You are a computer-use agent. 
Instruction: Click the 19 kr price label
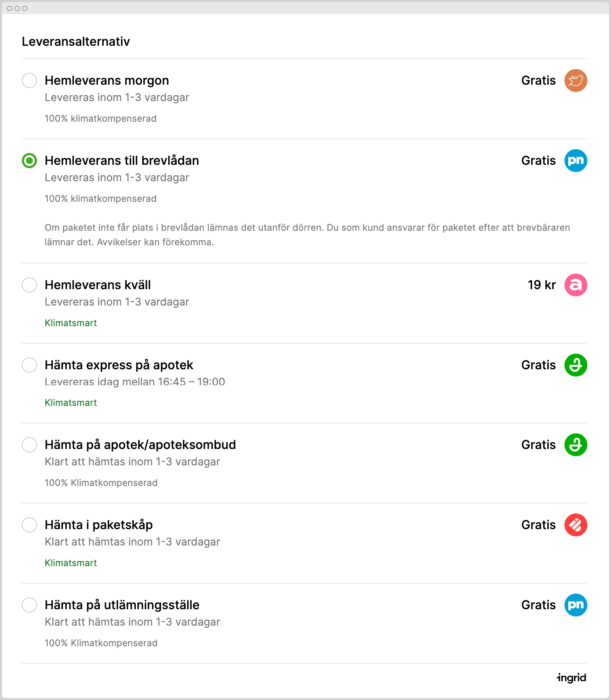coord(542,285)
